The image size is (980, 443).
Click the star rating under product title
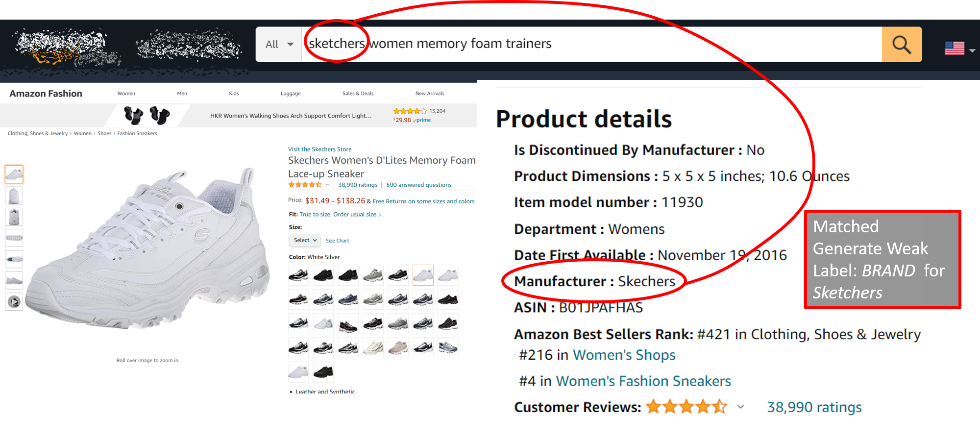point(305,185)
